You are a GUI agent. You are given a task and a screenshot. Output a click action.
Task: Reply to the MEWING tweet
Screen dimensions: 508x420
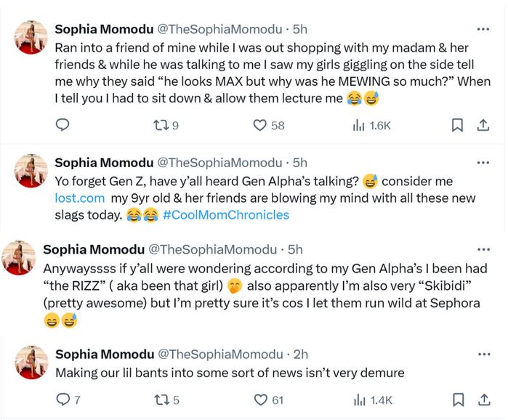(63, 125)
